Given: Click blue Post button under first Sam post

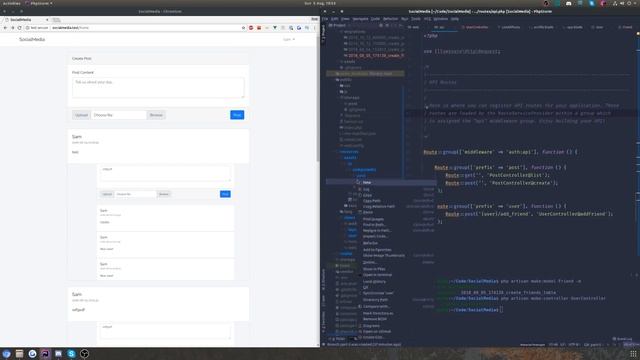Looking at the screenshot, I should point(225,194).
